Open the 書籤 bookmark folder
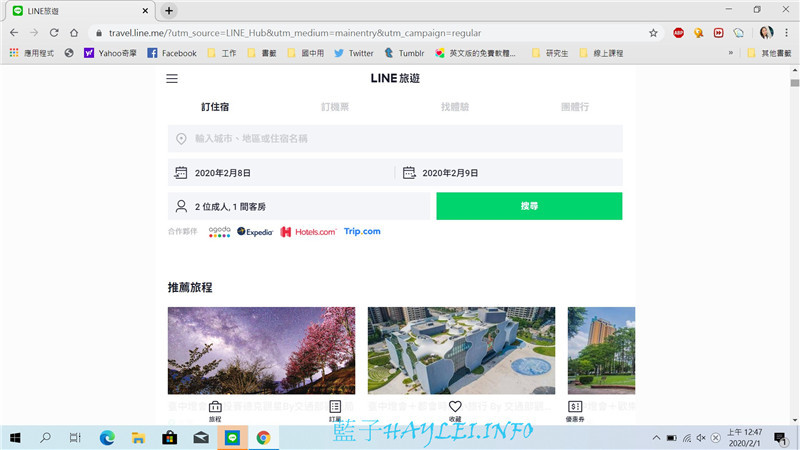Image resolution: width=800 pixels, height=450 pixels. pyautogui.click(x=262, y=53)
